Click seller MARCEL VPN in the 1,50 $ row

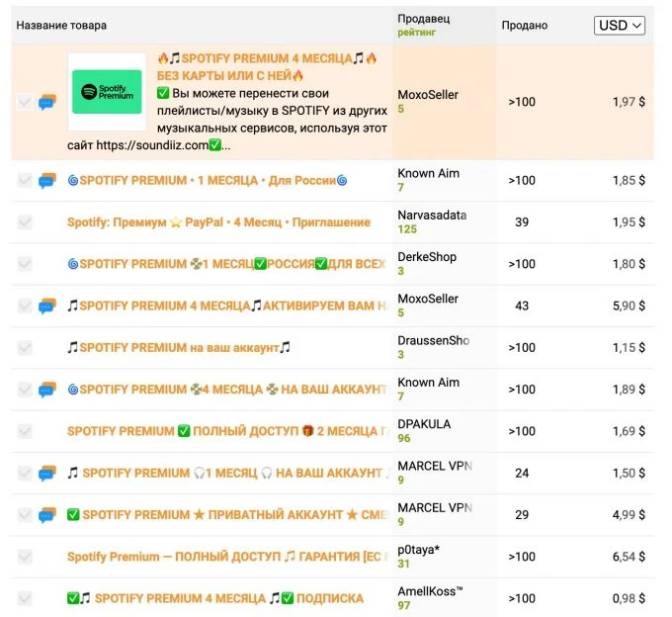click(435, 466)
